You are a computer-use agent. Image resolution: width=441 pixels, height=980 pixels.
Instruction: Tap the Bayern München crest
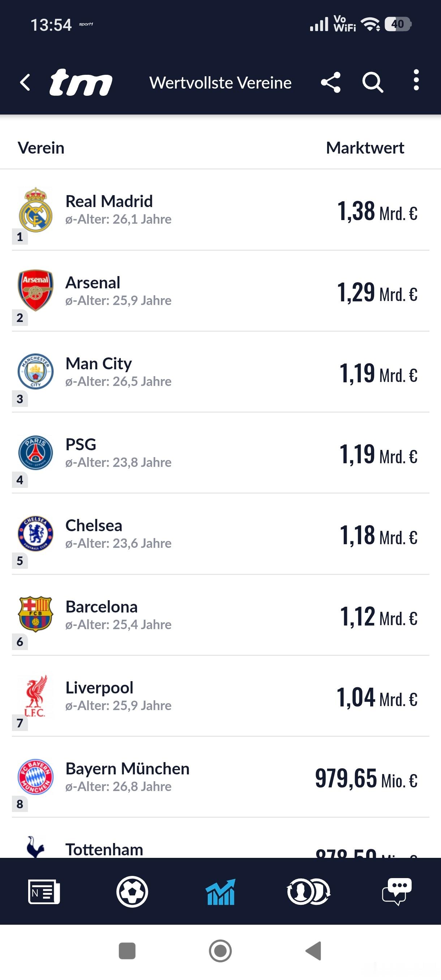click(35, 777)
